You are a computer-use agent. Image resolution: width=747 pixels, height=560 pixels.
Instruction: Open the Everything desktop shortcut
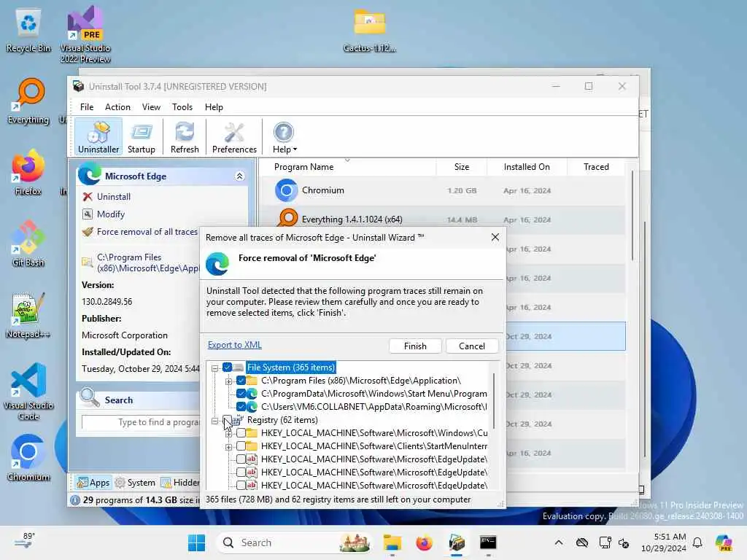[28, 101]
